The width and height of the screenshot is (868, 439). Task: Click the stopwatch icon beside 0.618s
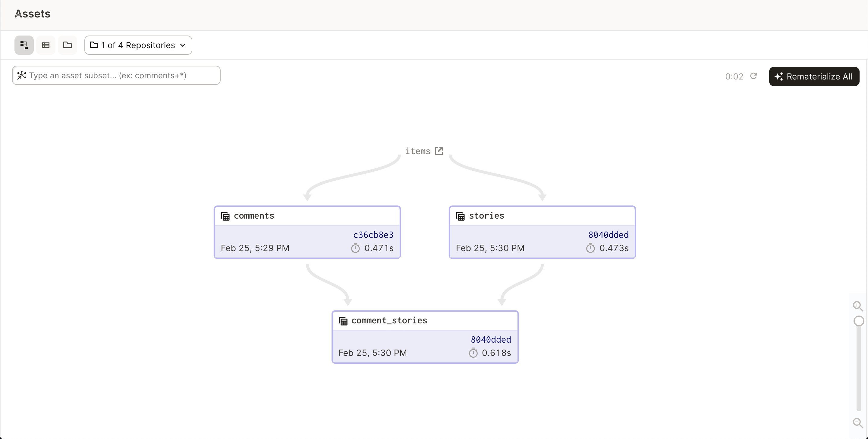473,353
